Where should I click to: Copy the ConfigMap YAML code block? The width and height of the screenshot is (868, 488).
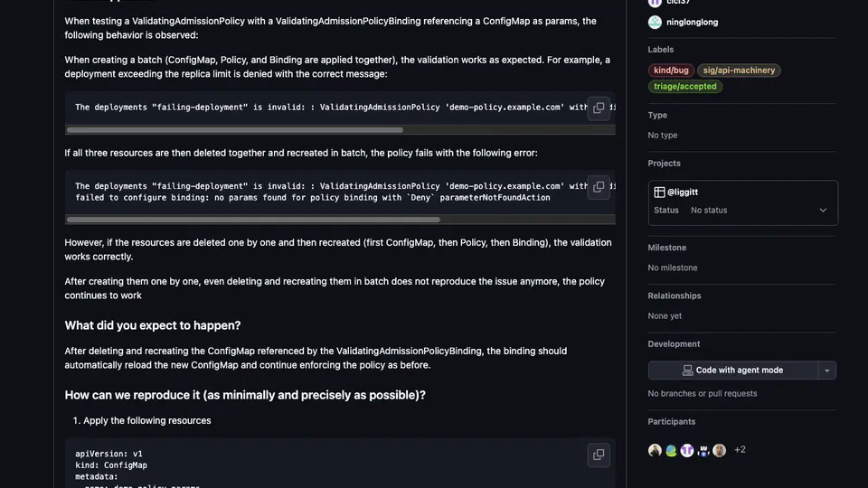(599, 455)
